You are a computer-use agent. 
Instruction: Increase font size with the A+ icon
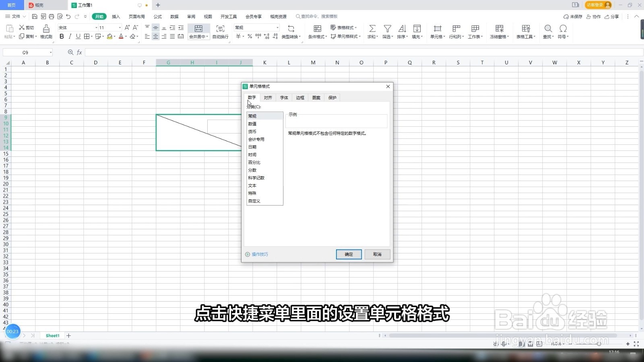(x=127, y=27)
